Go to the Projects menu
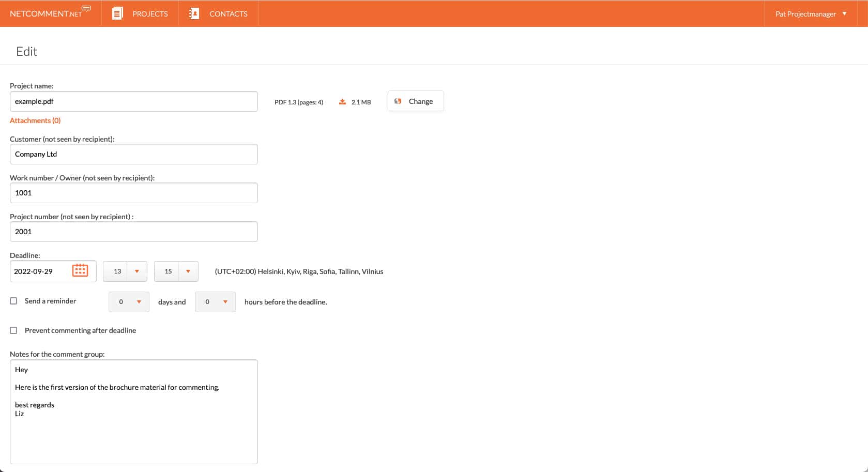This screenshot has width=868, height=472. 150,14
